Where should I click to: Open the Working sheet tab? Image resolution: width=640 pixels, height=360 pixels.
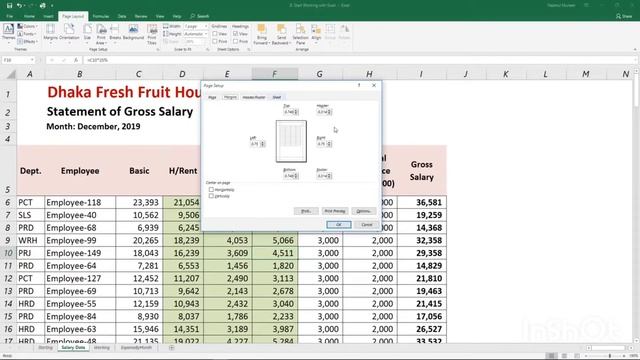pyautogui.click(x=102, y=348)
